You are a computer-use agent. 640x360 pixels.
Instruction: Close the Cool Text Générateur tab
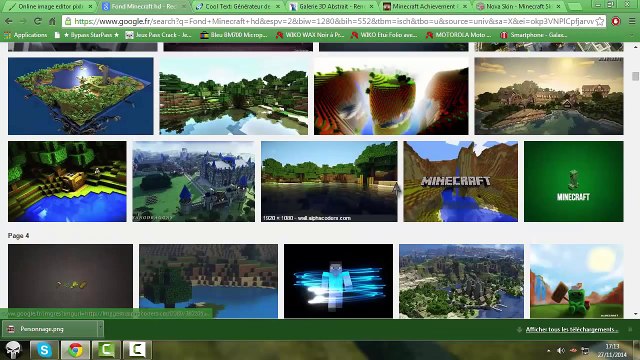pyautogui.click(x=278, y=7)
